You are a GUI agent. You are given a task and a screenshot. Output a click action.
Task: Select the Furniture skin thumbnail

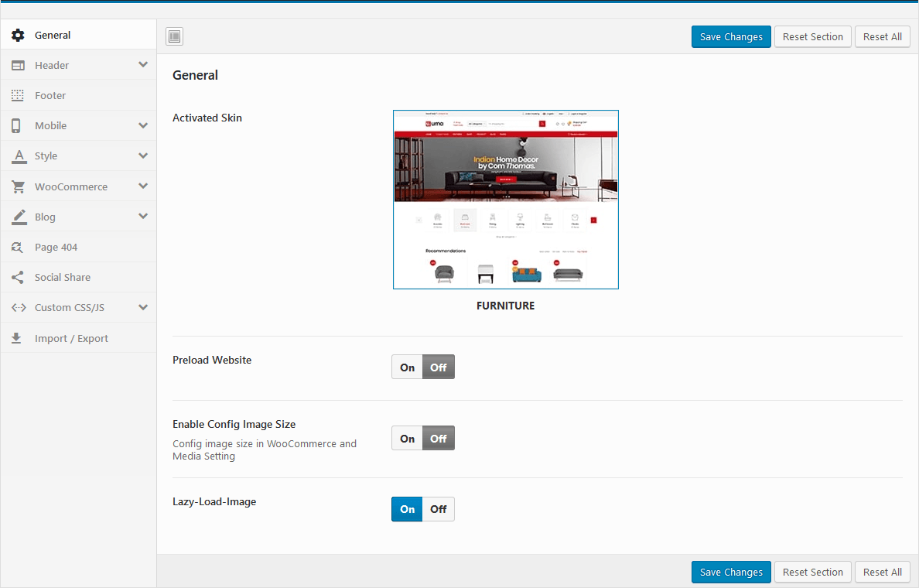click(506, 200)
